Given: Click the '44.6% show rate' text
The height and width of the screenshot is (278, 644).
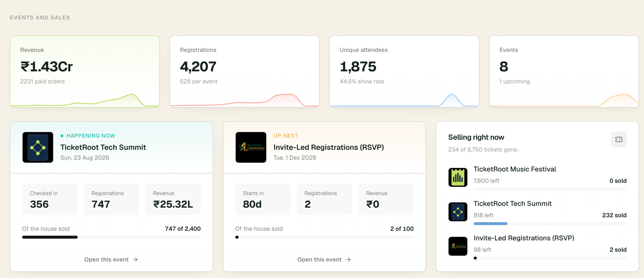Looking at the screenshot, I should (362, 81).
